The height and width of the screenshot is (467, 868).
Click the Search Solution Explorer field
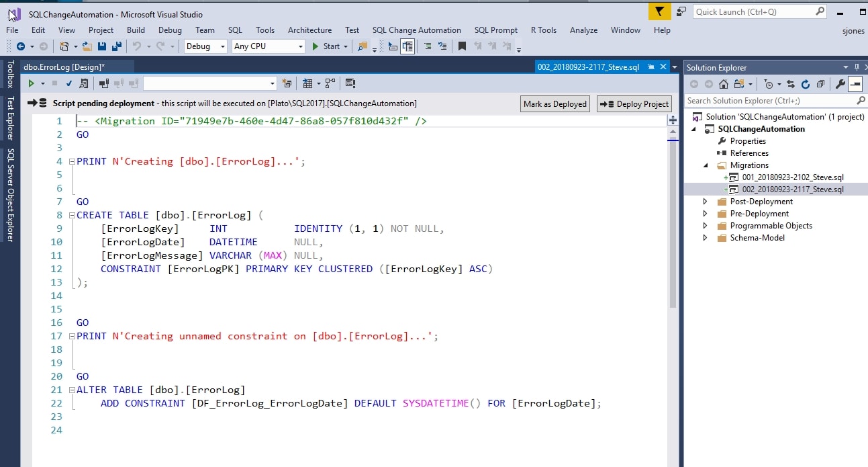(x=775, y=100)
